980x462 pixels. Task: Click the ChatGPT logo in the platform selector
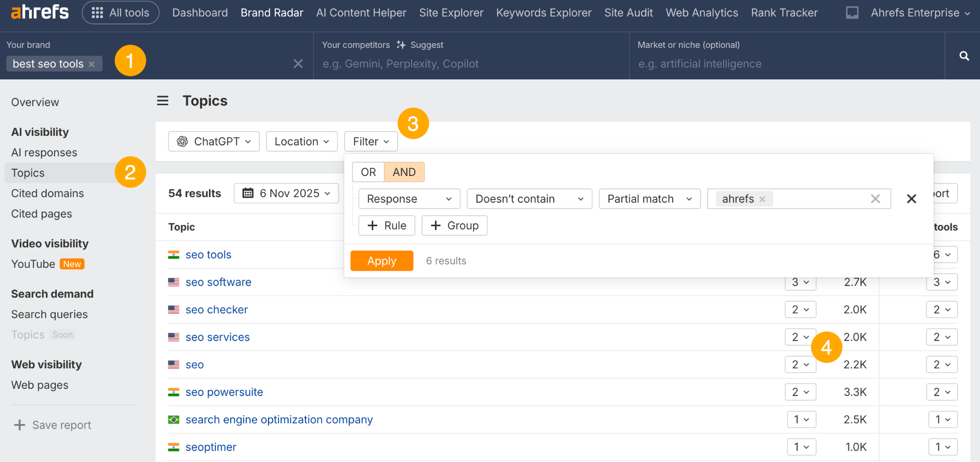tap(182, 141)
